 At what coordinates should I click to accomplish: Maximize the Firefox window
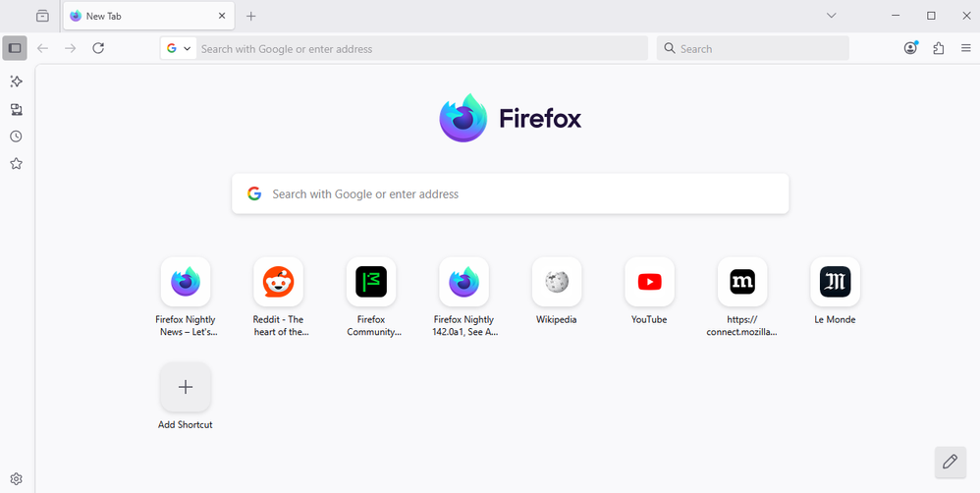[931, 16]
